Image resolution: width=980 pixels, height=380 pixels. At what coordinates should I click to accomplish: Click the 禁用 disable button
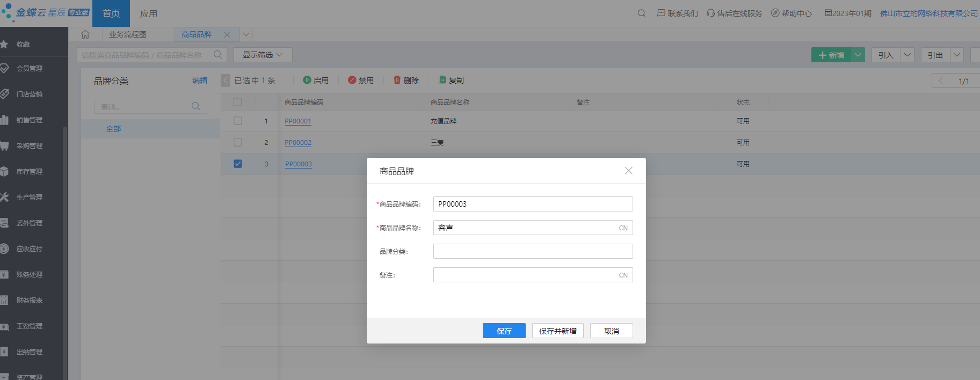point(361,80)
